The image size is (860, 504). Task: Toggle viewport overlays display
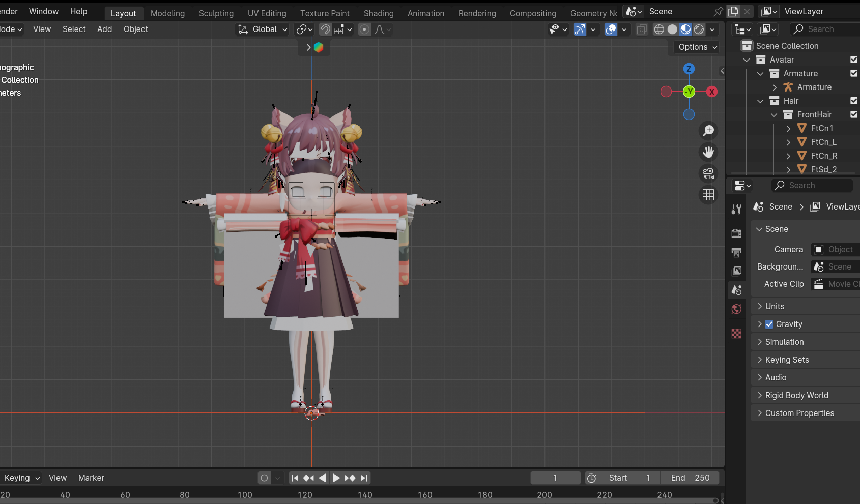[611, 29]
